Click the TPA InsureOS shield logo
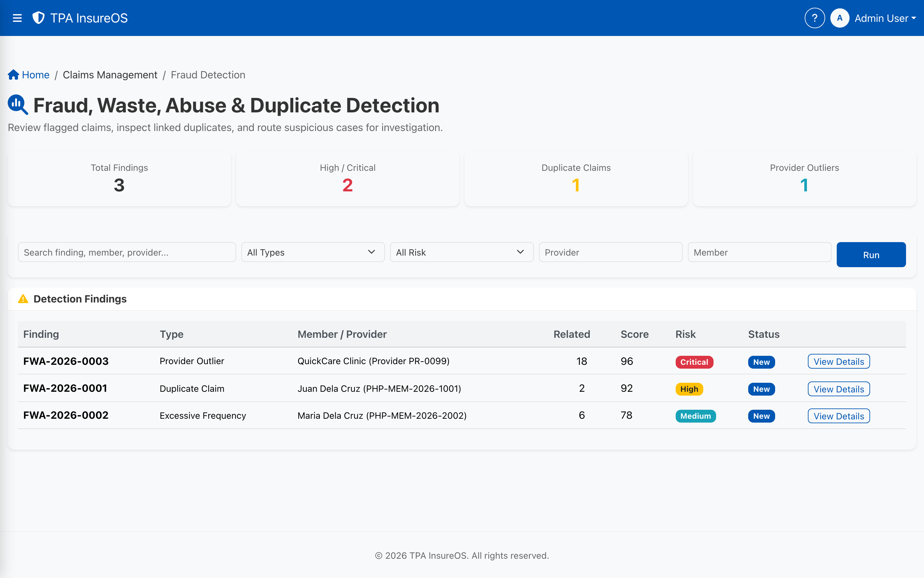The width and height of the screenshot is (924, 578). 38,18
